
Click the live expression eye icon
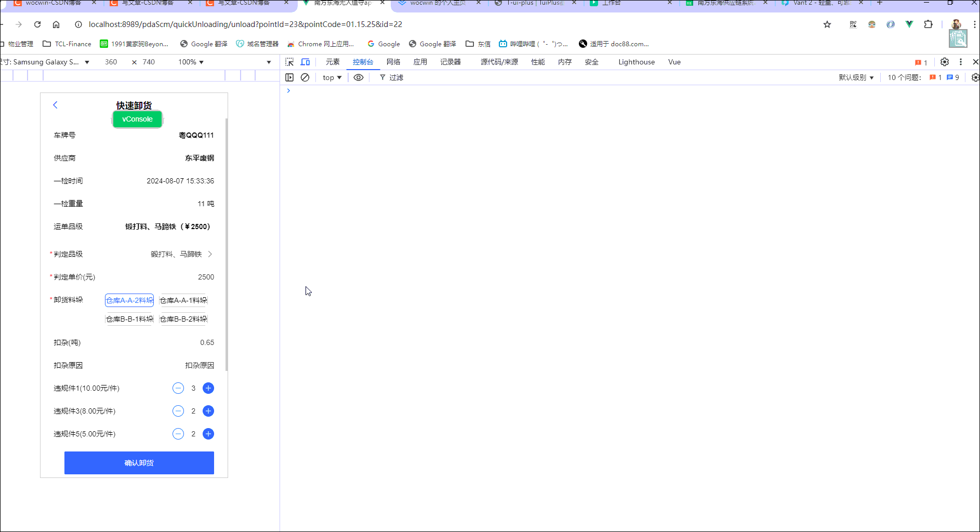(x=359, y=77)
